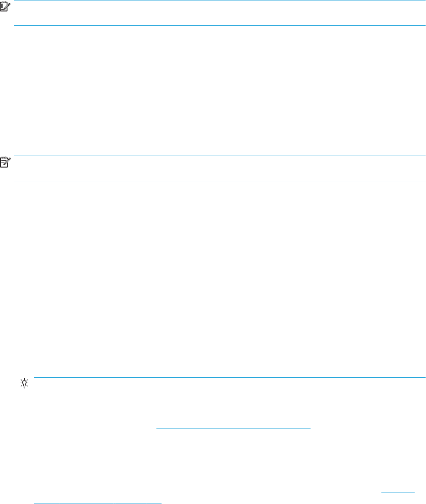Open the underlined link inside the tip box
The image size is (426, 504).
point(233,428)
